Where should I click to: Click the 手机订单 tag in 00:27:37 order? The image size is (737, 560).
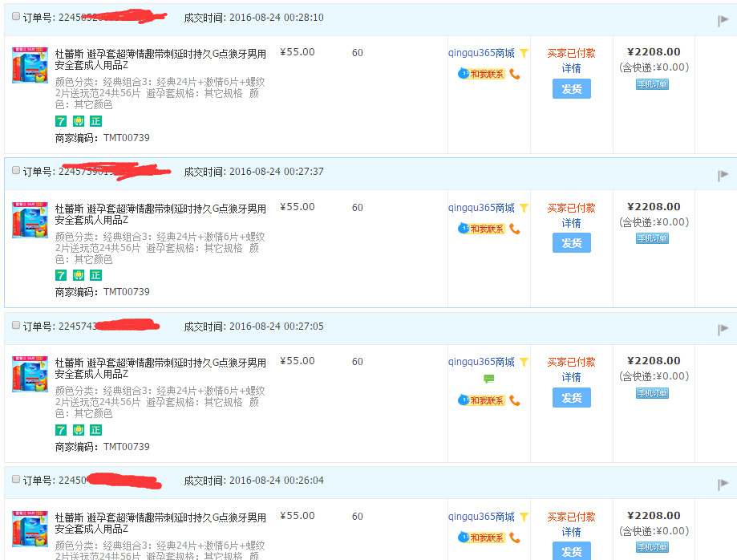[x=653, y=238]
